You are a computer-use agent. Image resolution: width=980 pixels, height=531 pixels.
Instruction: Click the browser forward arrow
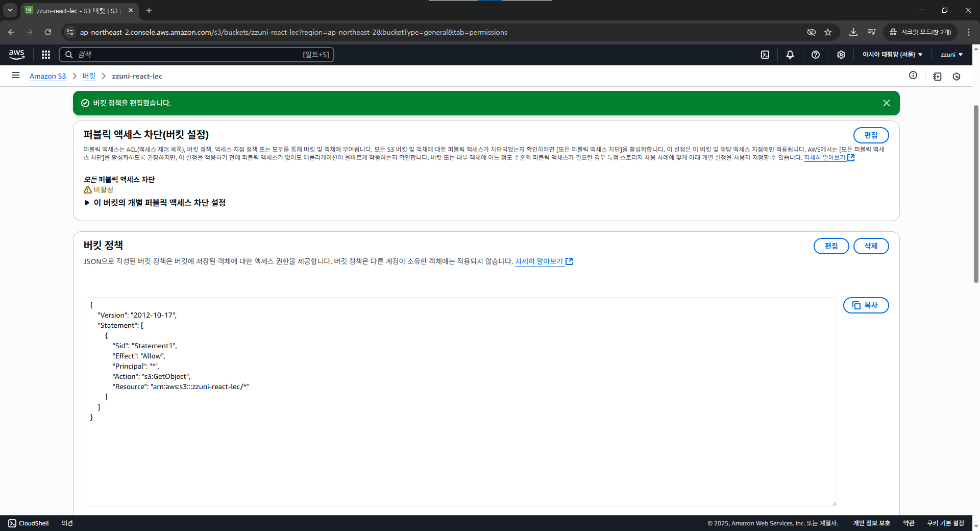pos(30,32)
